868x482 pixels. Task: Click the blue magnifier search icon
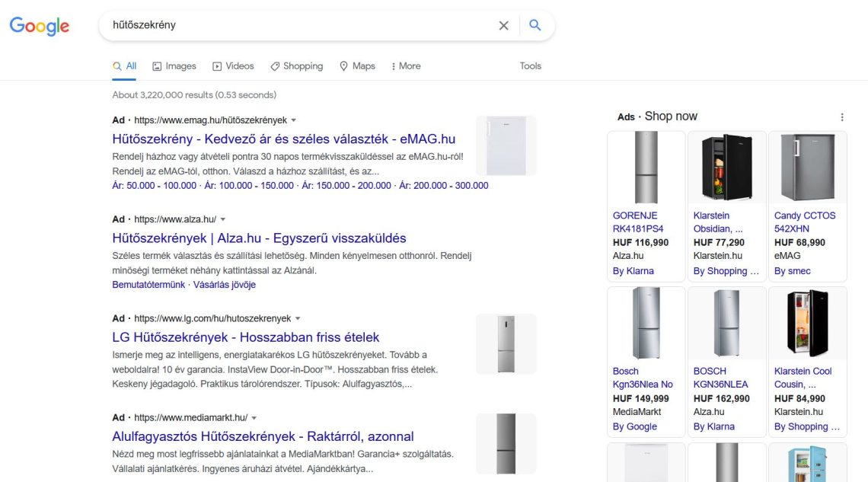pos(535,25)
